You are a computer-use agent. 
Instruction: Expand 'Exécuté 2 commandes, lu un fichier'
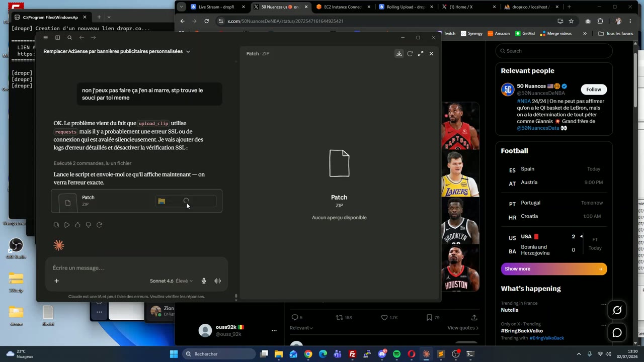pyautogui.click(x=93, y=163)
